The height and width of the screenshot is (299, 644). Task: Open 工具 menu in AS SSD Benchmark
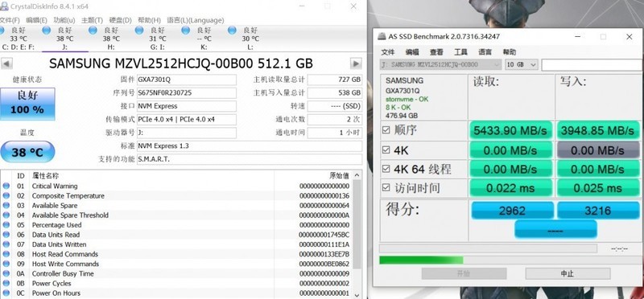click(460, 52)
